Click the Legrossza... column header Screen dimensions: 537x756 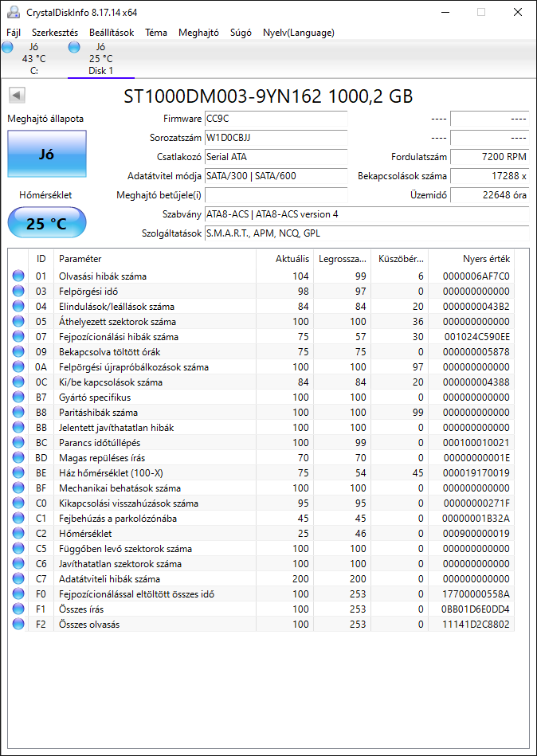[x=343, y=259]
